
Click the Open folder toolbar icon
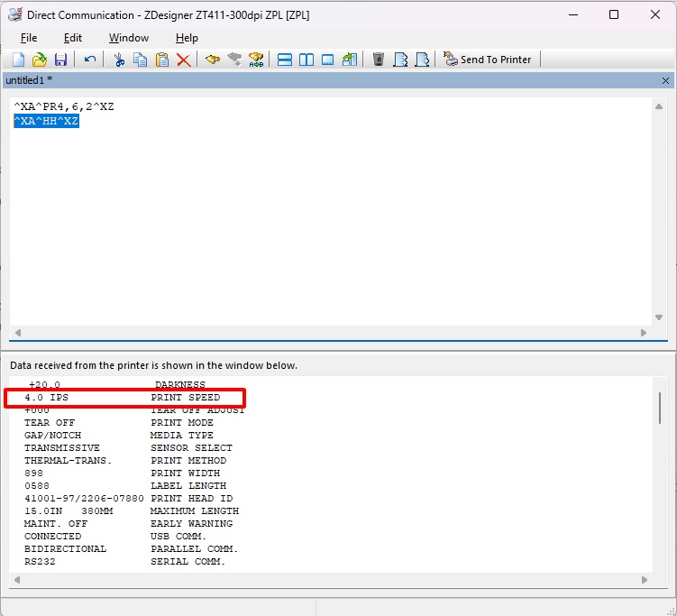(39, 60)
